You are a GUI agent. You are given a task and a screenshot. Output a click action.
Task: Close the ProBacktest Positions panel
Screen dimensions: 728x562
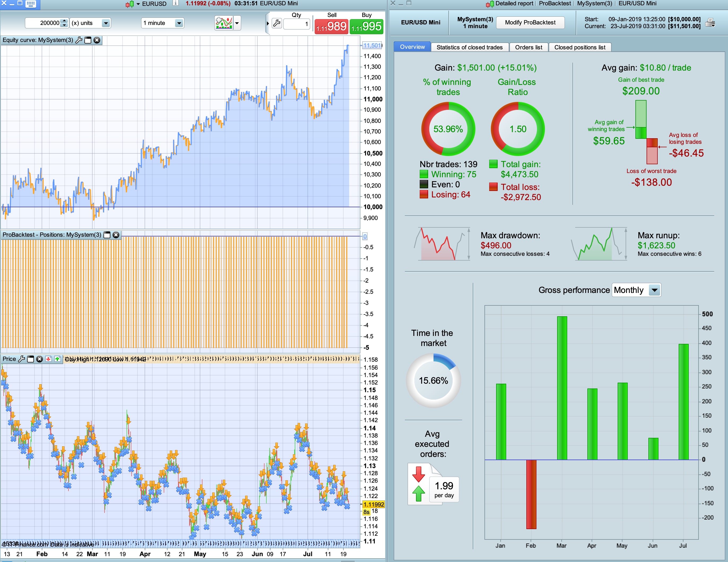pyautogui.click(x=116, y=235)
